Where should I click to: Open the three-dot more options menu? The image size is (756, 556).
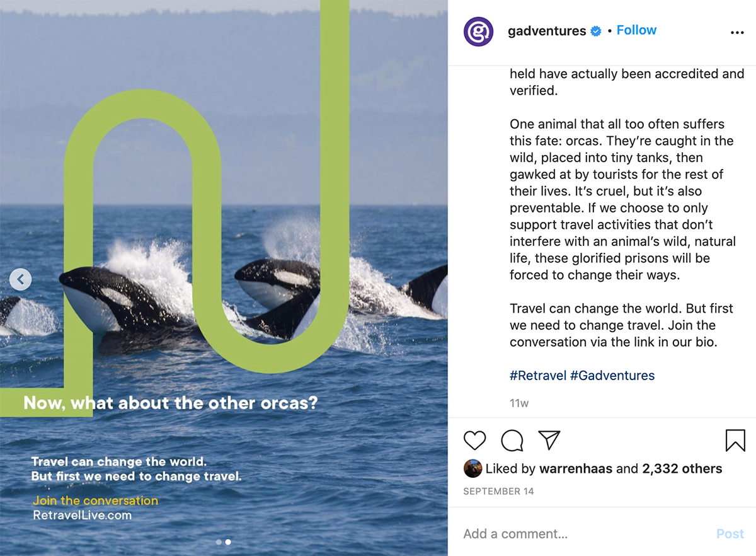(x=737, y=33)
